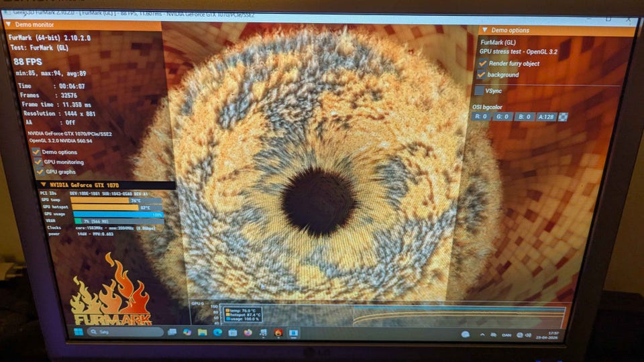Open Firefox from the taskbar
The height and width of the screenshot is (362, 644).
pos(248,333)
